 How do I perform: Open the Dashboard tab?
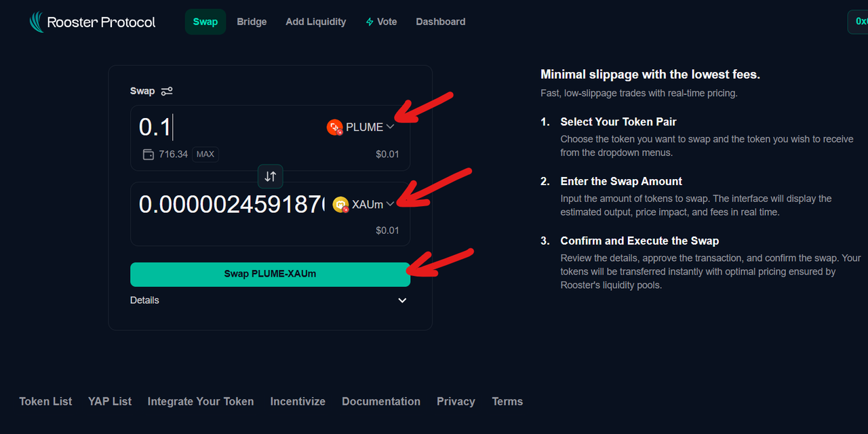tap(441, 22)
